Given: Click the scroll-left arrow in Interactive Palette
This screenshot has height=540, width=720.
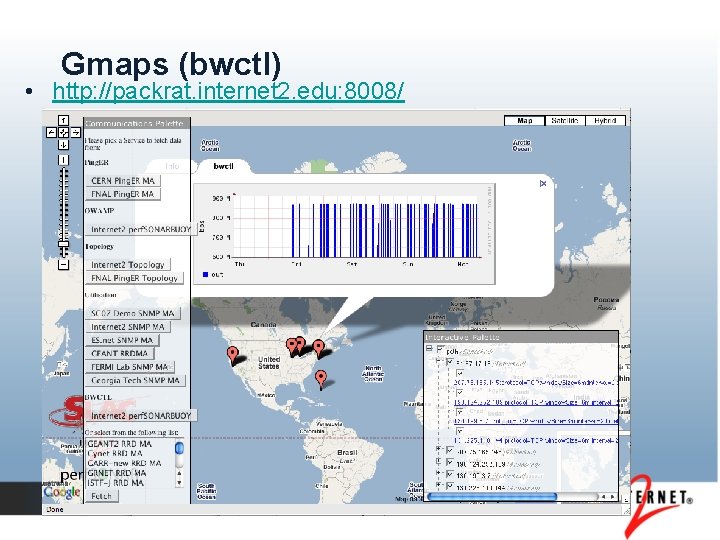Looking at the screenshot, I should coord(604,496).
